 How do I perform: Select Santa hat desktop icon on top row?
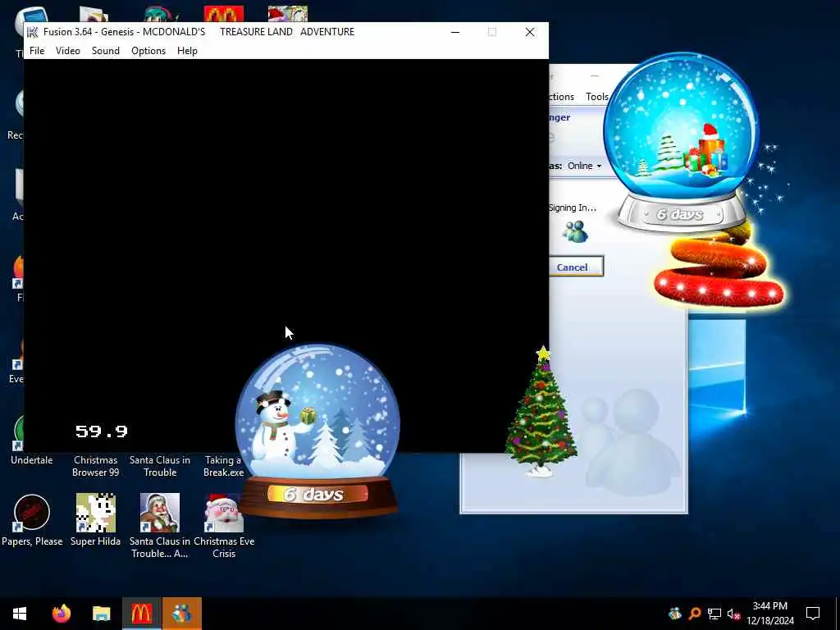point(288,13)
